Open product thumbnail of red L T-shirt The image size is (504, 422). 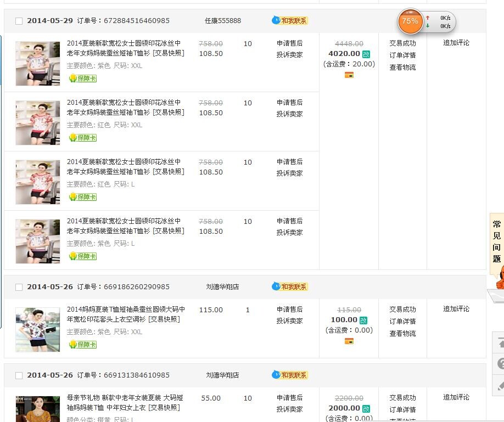38,182
